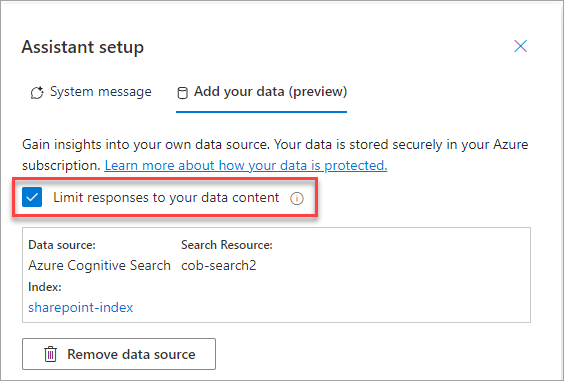Select the Azure Cognitive Search value
The height and width of the screenshot is (381, 564).
(99, 266)
